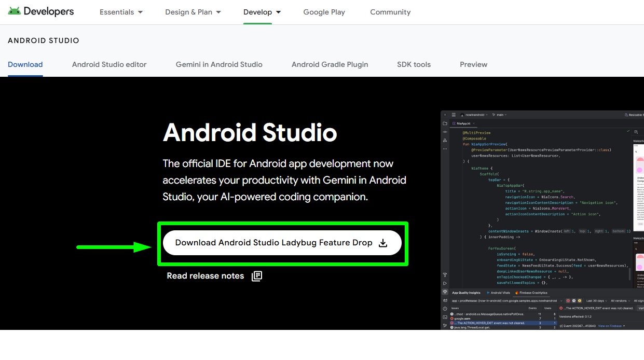Screen dimensions: 644x360
Task: Click the three-dots More icon in the IDE sidebar
Action: [x=445, y=149]
